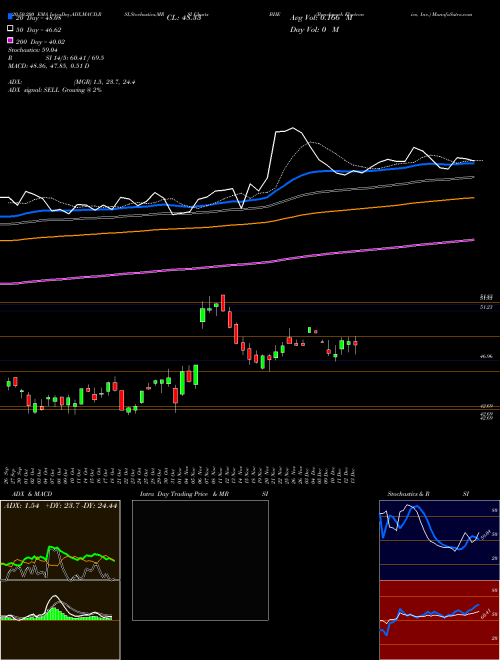Click the last red candlestick on the chart

356,345
